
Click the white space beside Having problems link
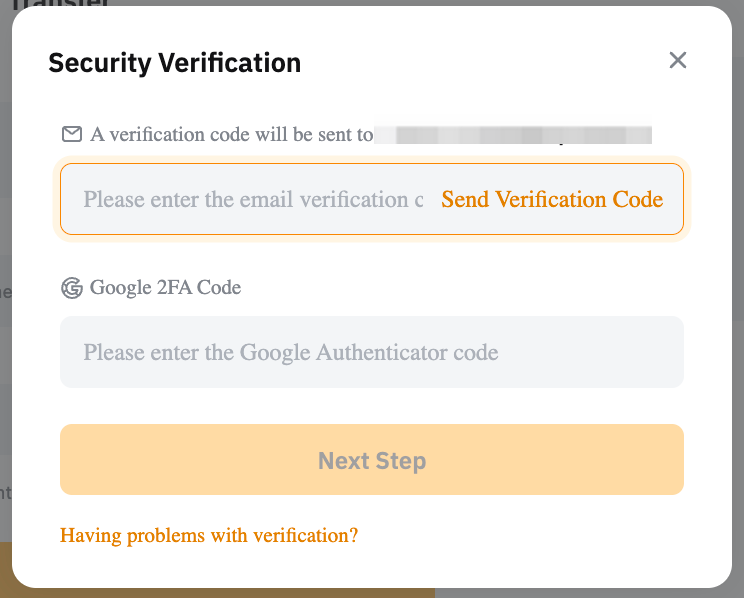pos(550,535)
